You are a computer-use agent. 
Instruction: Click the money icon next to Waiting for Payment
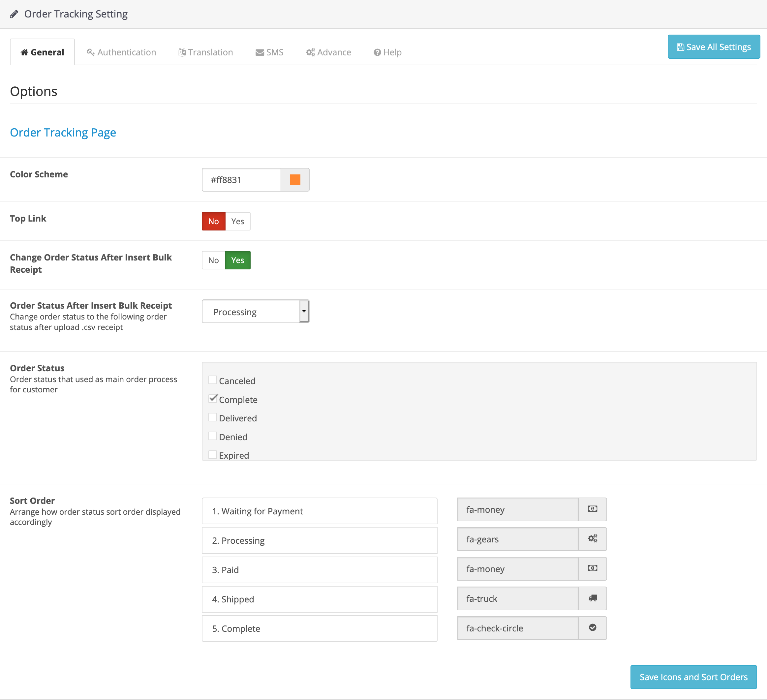[x=592, y=509]
